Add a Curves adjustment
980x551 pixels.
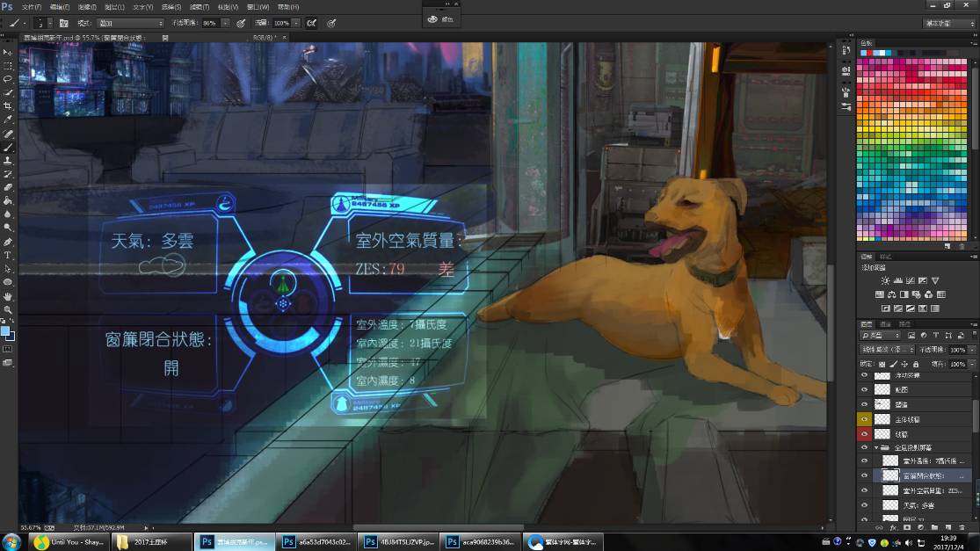pos(910,280)
